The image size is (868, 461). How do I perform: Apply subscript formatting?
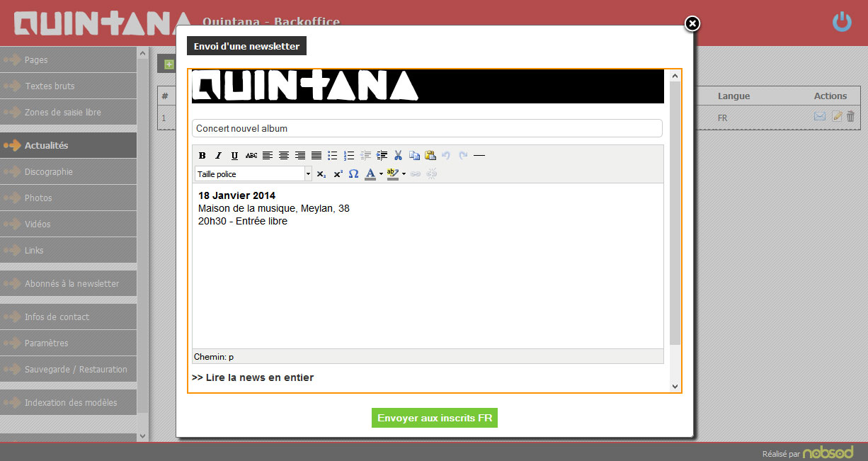[321, 173]
